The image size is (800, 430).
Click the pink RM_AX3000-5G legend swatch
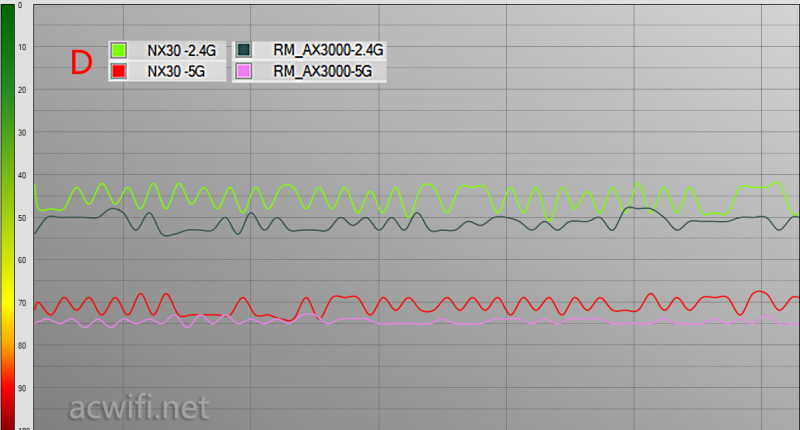(x=244, y=71)
